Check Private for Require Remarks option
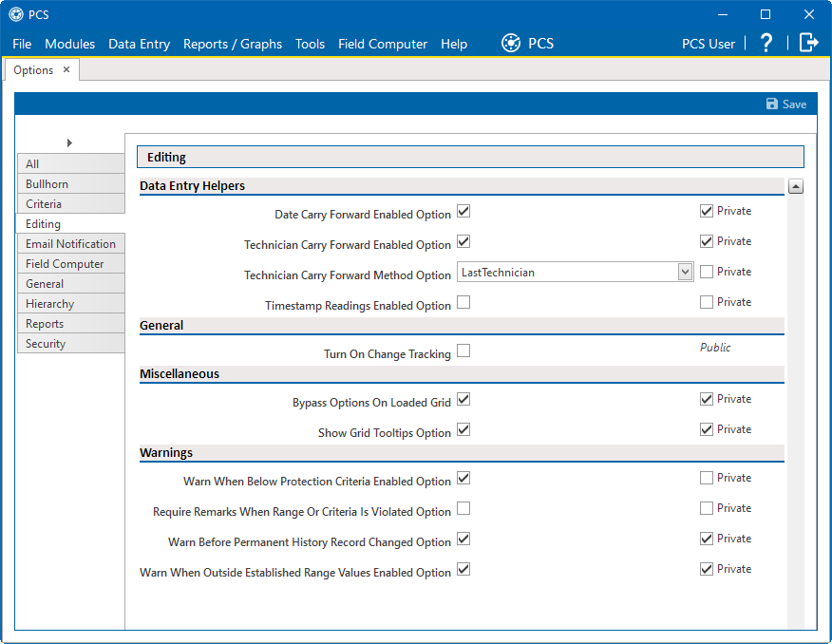The width and height of the screenshot is (832, 644). point(707,508)
